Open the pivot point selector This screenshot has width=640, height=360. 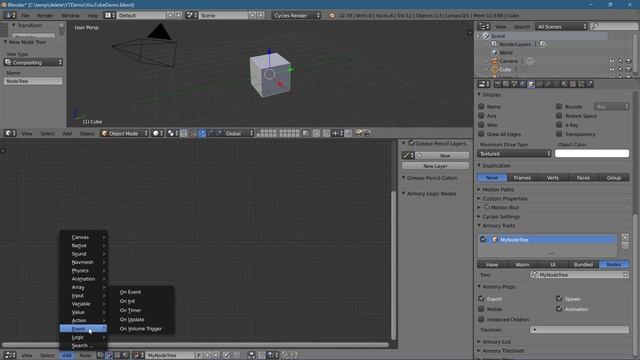(x=173, y=133)
